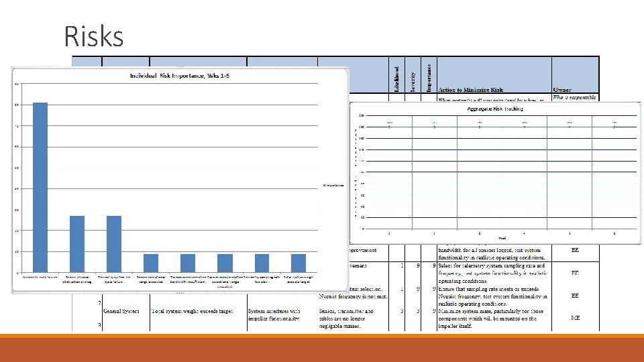644x362 pixels.
Task: Click the last bar in the Individual Risk chart
Action: [x=299, y=263]
